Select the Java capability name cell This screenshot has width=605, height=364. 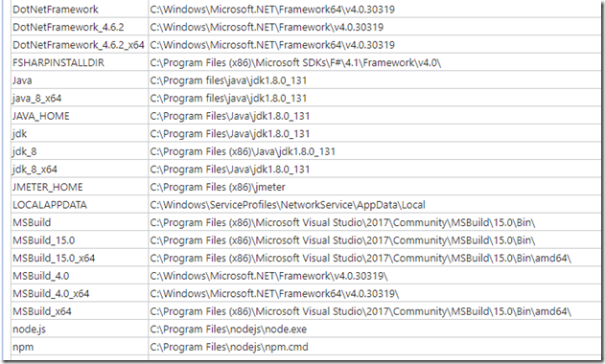pos(22,80)
